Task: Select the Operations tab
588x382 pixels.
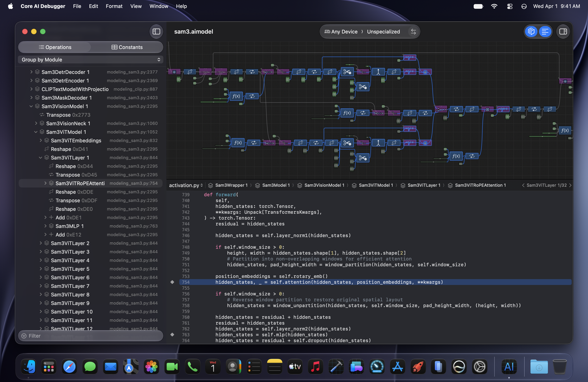Action: point(55,47)
